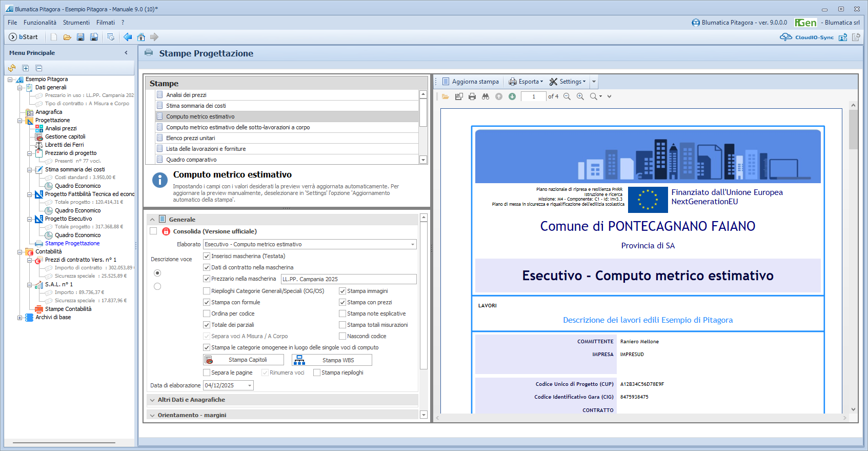Go to the home page icon
This screenshot has height=451, width=868.
(141, 37)
